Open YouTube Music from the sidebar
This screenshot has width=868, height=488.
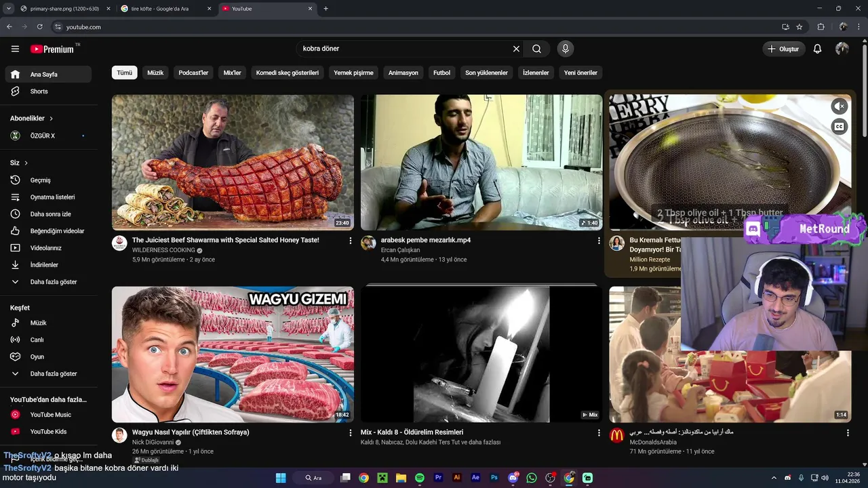pos(47,415)
